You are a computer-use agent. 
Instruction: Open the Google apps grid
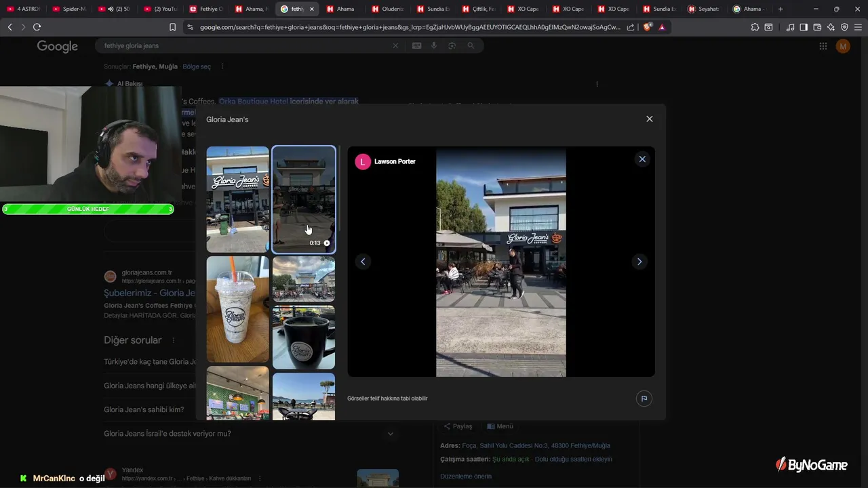[x=823, y=46]
